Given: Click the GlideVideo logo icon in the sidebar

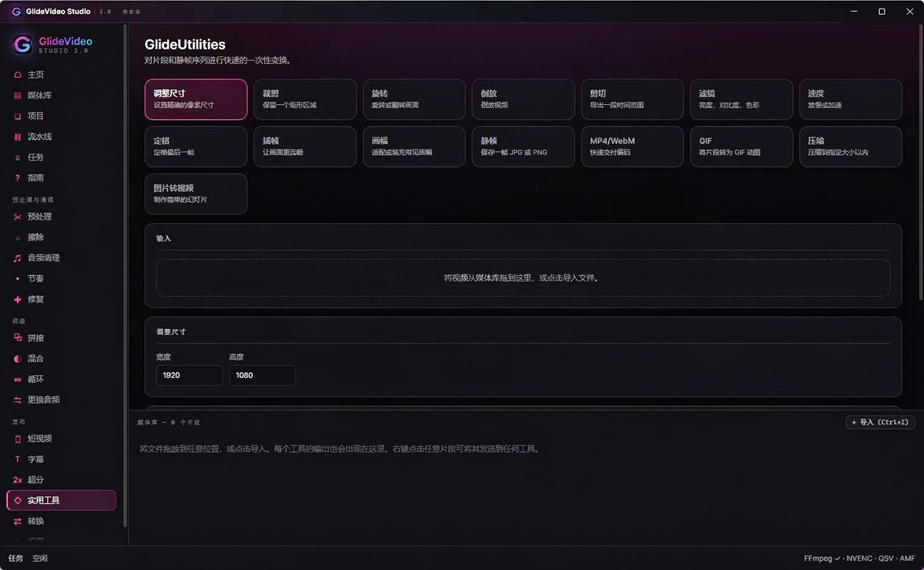Looking at the screenshot, I should [x=23, y=44].
